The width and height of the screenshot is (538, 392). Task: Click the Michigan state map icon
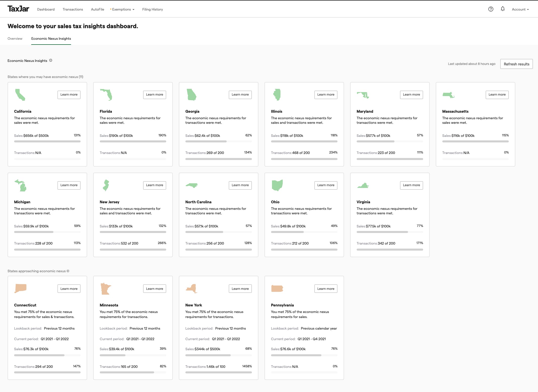(x=20, y=185)
